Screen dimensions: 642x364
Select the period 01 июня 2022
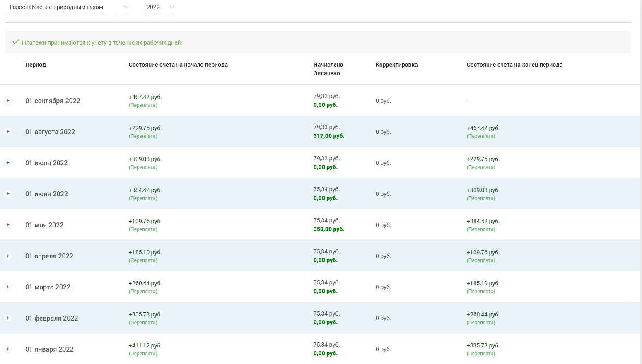(46, 194)
